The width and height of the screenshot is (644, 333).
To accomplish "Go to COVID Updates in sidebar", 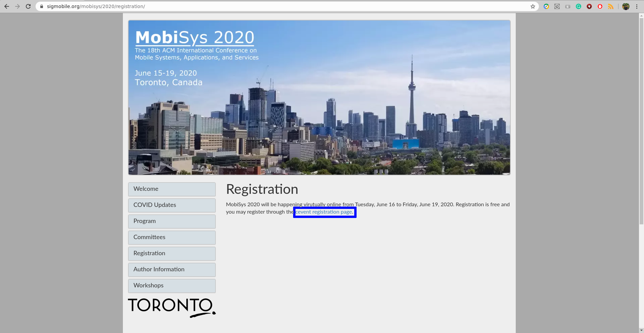I will click(172, 205).
